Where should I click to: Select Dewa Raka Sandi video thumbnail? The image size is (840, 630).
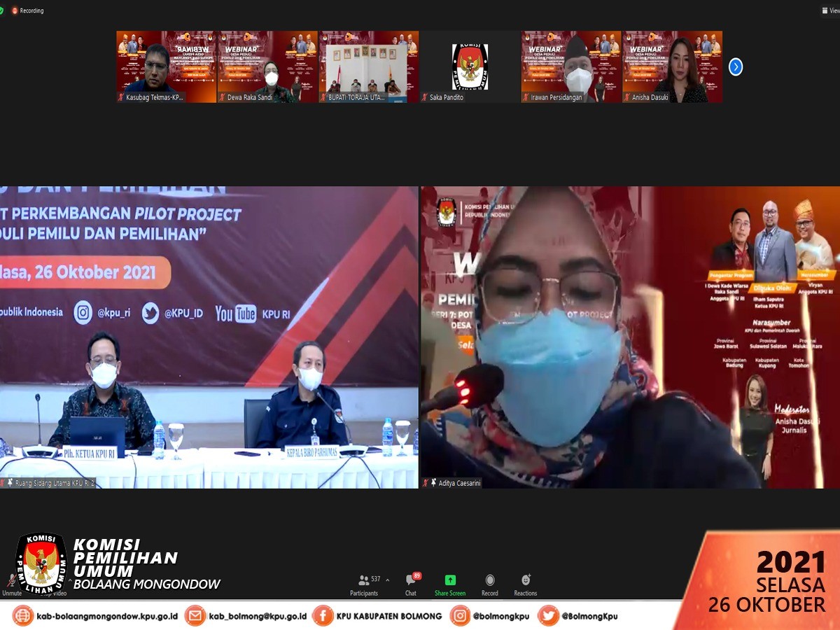(267, 66)
